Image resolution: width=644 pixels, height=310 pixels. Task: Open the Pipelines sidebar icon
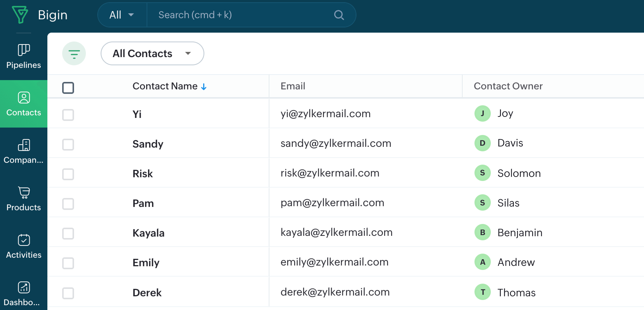click(24, 50)
